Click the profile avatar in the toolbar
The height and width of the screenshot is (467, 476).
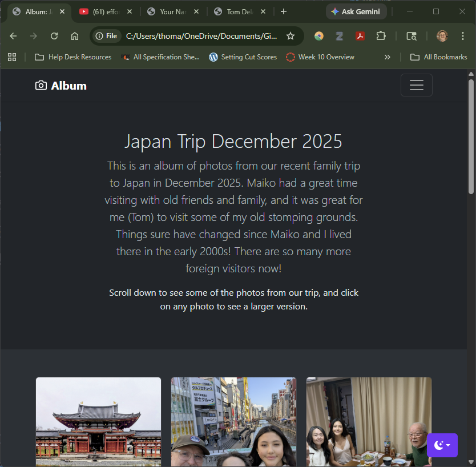pyautogui.click(x=442, y=35)
